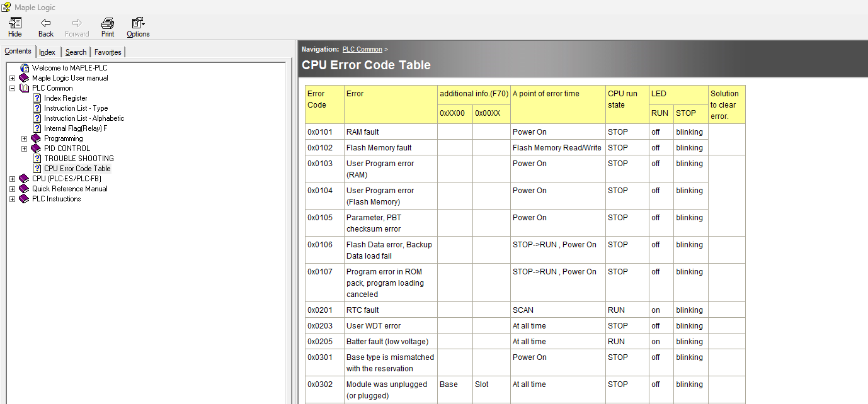Click the PID CONTROL book icon
The image size is (868, 404).
pos(36,148)
